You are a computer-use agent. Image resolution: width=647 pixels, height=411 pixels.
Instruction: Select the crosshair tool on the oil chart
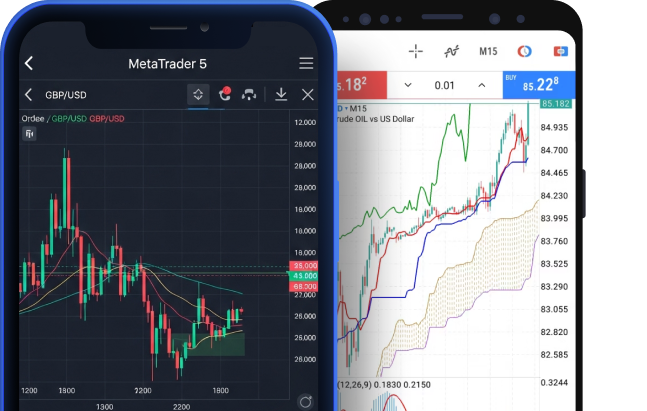click(x=416, y=52)
